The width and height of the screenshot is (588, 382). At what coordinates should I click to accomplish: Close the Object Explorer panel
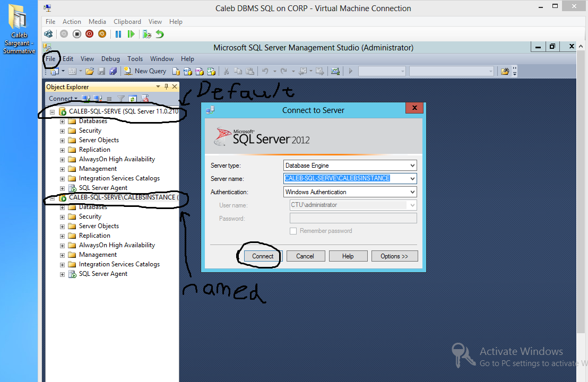[175, 86]
